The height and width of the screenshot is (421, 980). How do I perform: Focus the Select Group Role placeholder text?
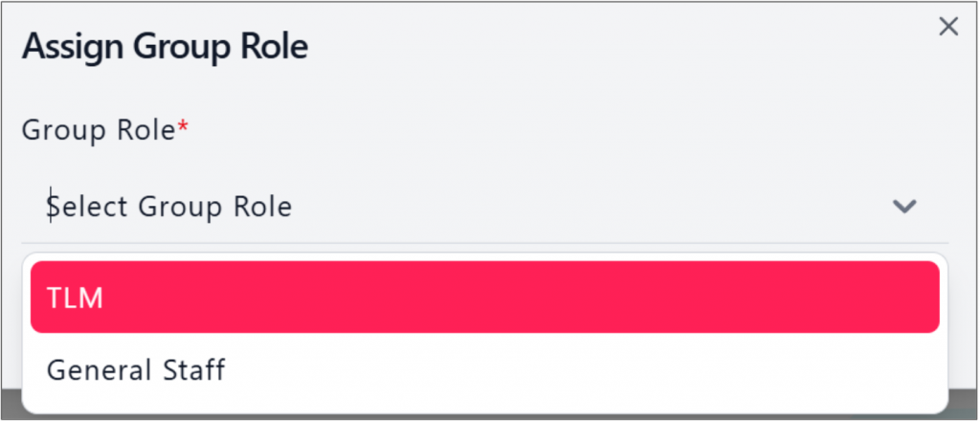coord(170,207)
